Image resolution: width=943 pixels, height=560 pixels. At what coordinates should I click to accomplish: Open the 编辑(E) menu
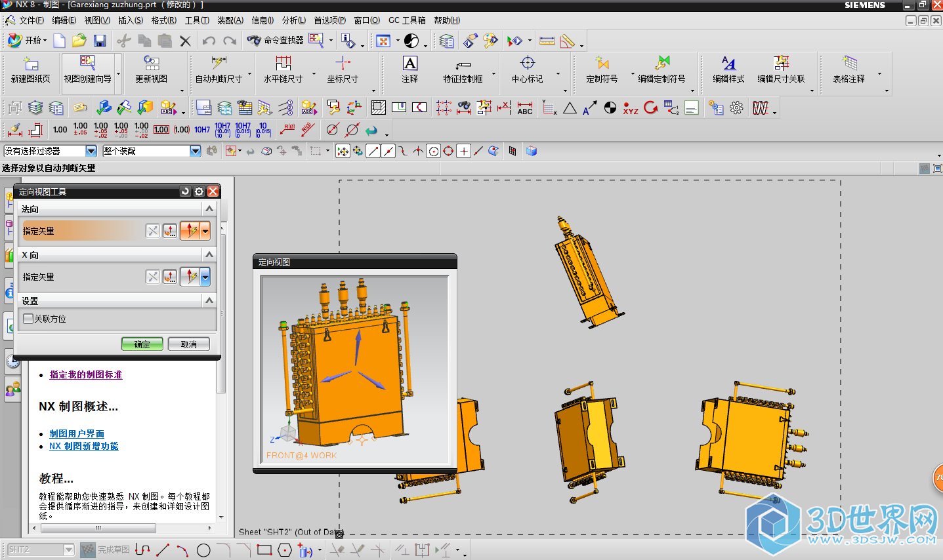(x=64, y=20)
